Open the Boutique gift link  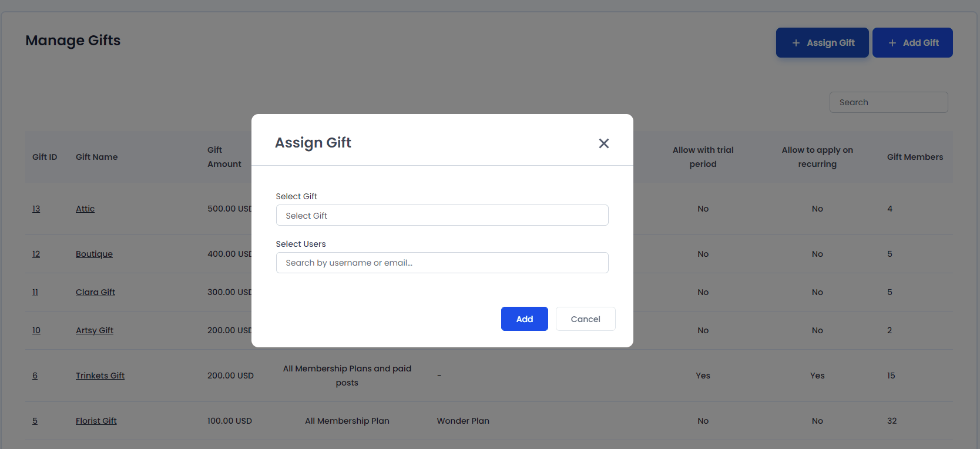click(x=94, y=254)
